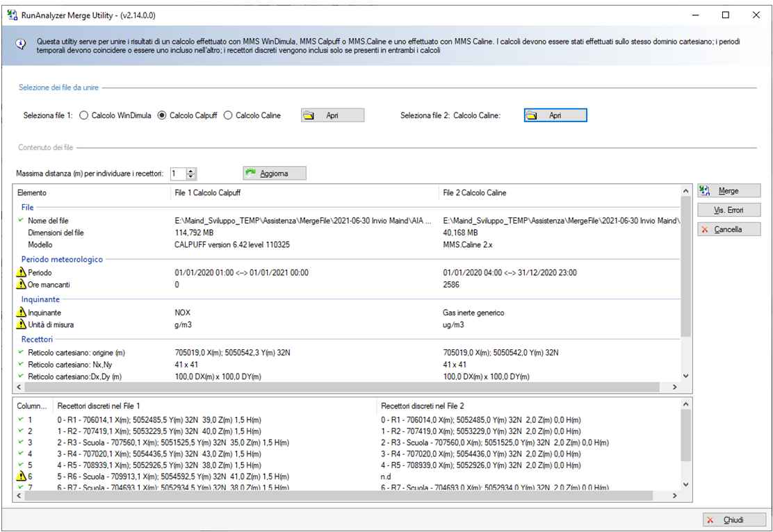Decrease the massima distanza spinner value
773x532 pixels.
click(191, 176)
